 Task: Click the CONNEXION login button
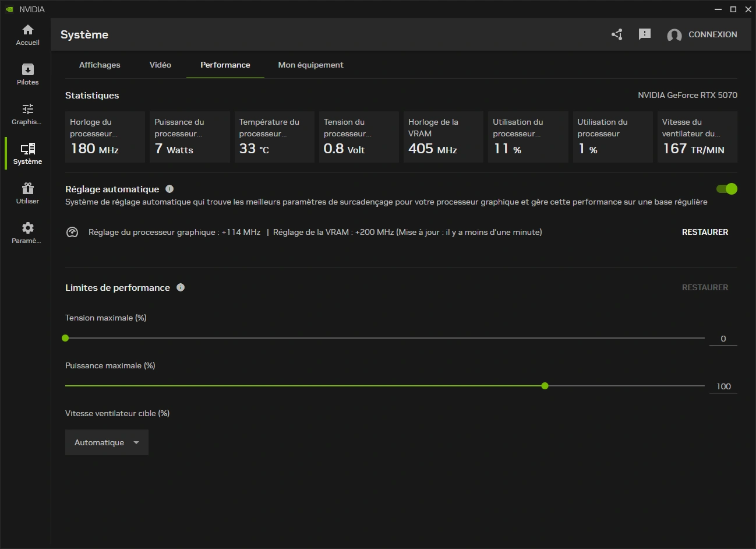coord(713,34)
